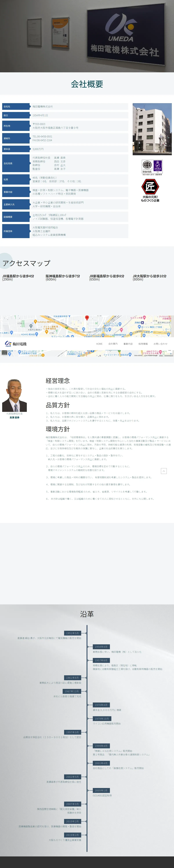The image size is (174, 868).
Task: Click JR福島駅から徒歩4分 access text
Action: click(18, 276)
